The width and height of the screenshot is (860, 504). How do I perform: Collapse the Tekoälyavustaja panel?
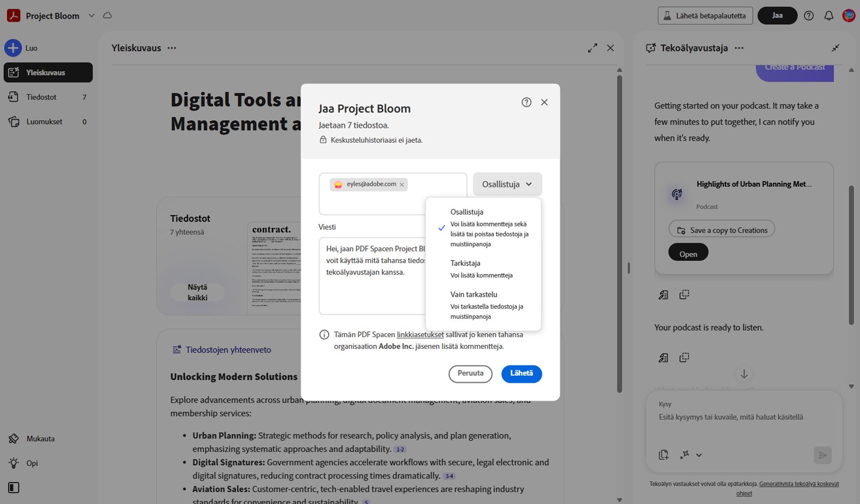coord(835,48)
